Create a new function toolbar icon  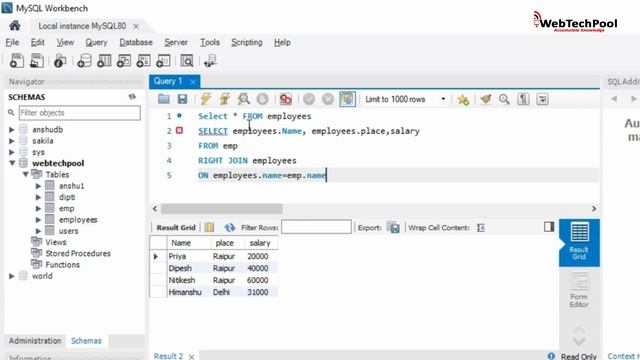163,61
